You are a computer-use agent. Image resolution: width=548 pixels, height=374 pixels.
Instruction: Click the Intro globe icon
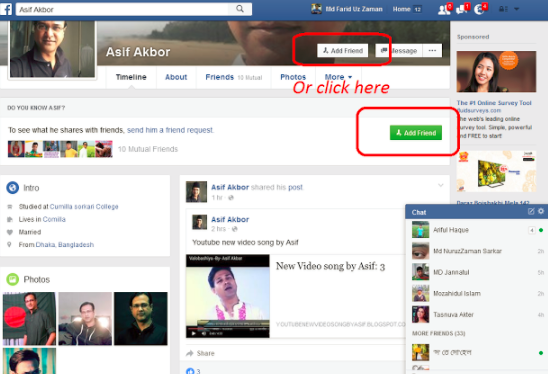point(13,188)
